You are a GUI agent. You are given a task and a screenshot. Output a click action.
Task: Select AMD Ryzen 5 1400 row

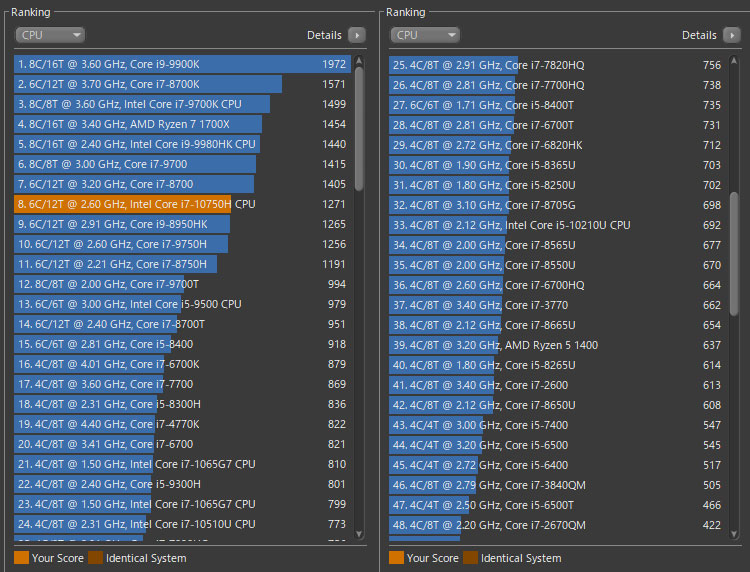click(x=558, y=345)
